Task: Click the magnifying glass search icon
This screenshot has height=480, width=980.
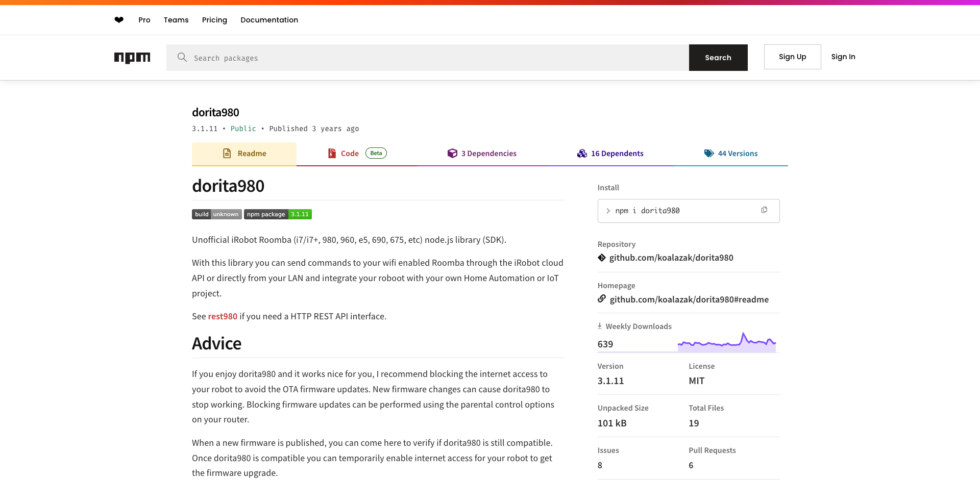Action: click(x=182, y=57)
